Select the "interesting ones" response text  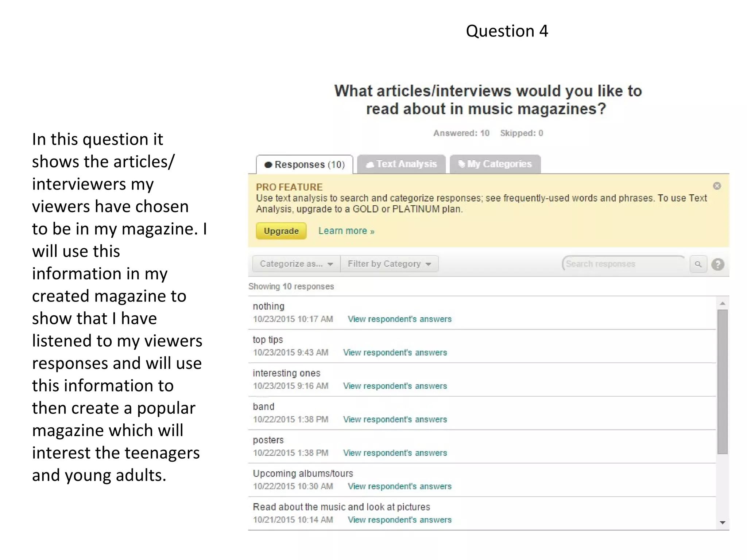click(286, 373)
